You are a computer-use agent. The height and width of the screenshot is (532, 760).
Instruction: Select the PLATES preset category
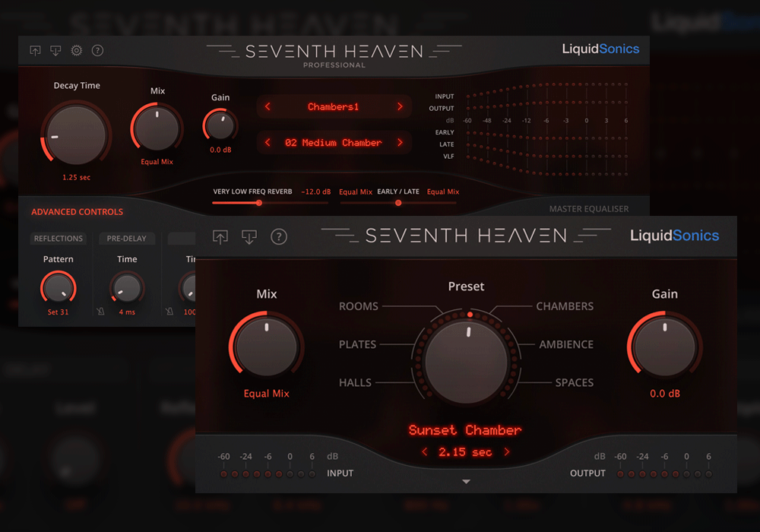click(x=358, y=344)
